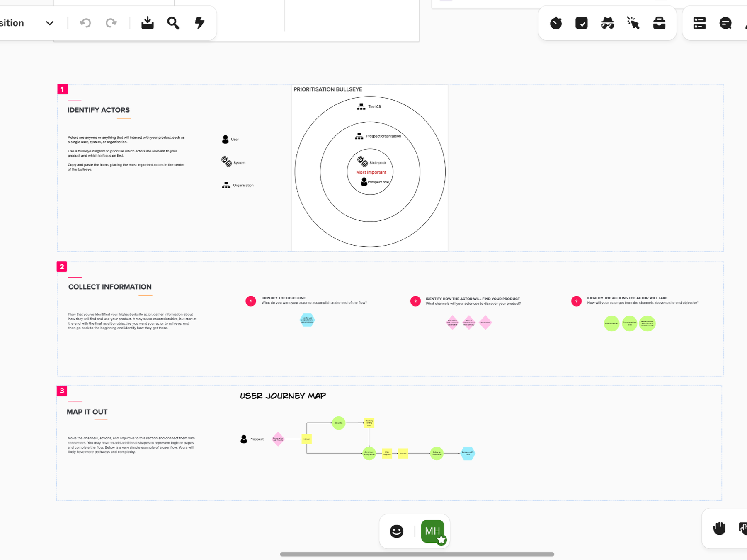This screenshot has height=560, width=747.
Task: Click the export download icon
Action: coord(147,23)
